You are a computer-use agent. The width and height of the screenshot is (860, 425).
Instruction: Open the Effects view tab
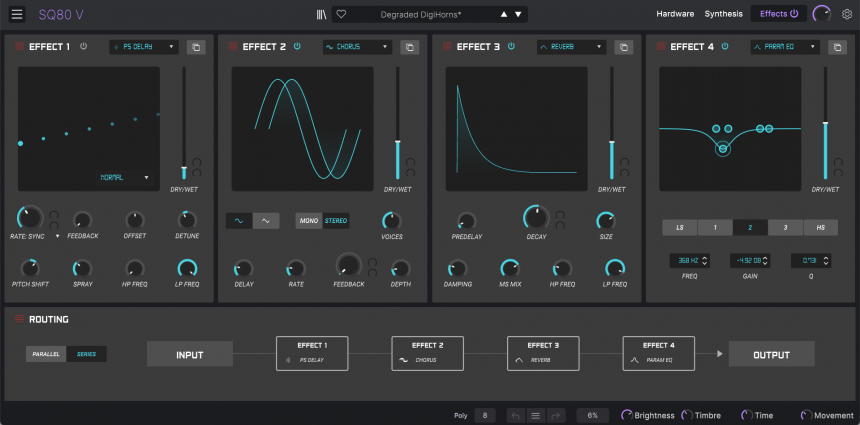[779, 14]
